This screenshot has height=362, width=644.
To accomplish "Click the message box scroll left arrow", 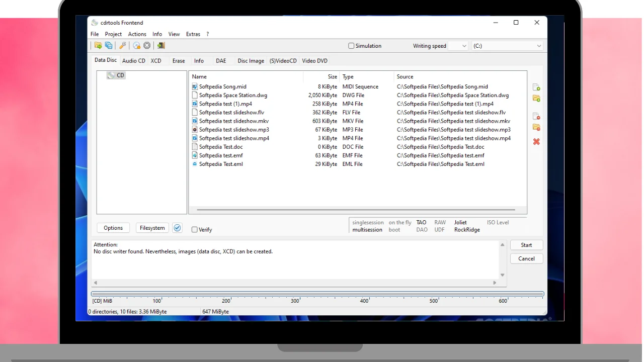I will pyautogui.click(x=96, y=283).
